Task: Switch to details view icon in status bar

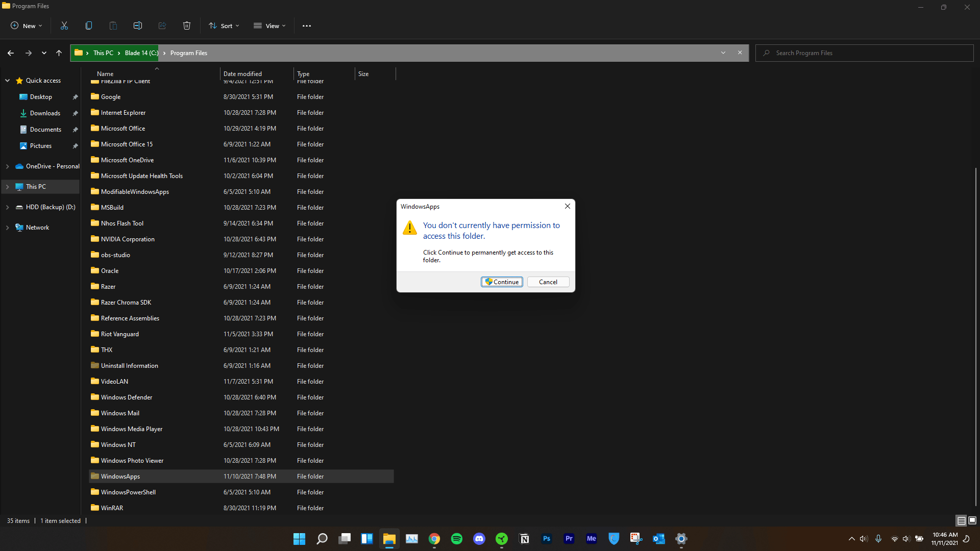Action: click(961, 521)
